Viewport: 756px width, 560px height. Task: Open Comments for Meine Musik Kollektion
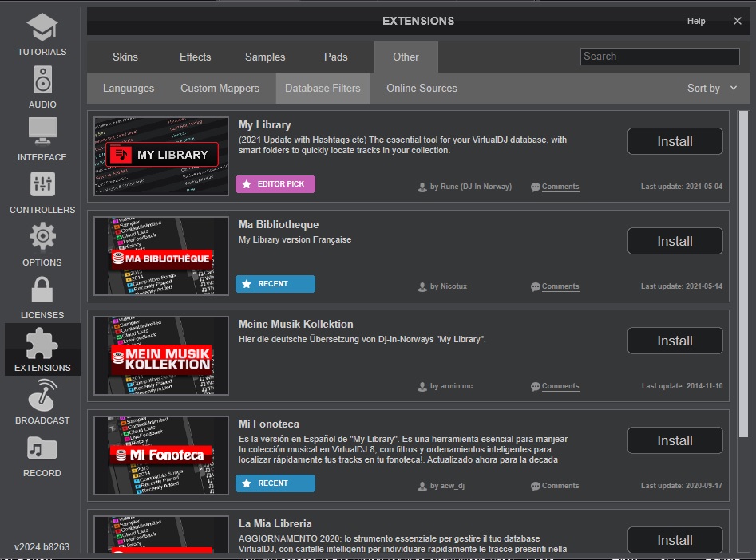pyautogui.click(x=560, y=386)
